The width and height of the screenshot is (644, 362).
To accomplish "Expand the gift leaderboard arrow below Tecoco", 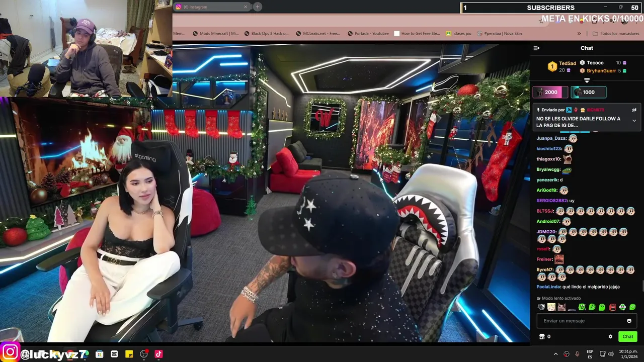I will pyautogui.click(x=587, y=80).
